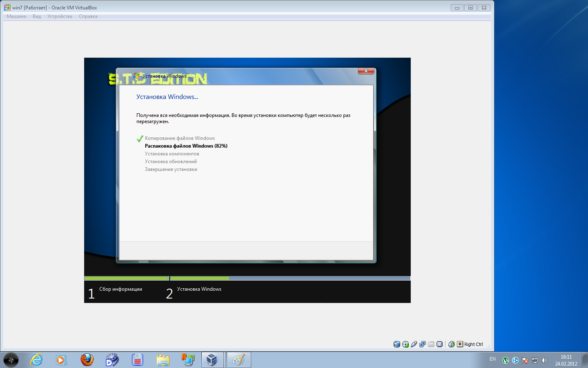Click the mouse integration status icon
588x368 pixels.
pyautogui.click(x=452, y=344)
